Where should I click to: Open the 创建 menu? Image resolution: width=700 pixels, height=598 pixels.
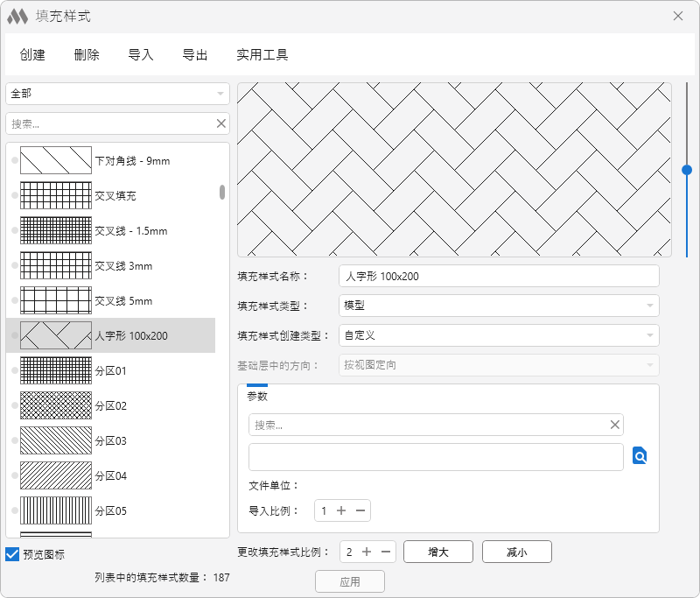coord(32,54)
